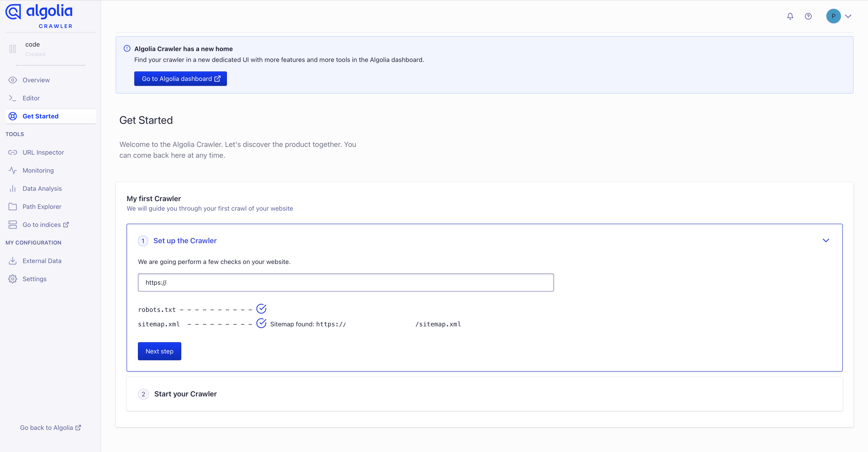The width and height of the screenshot is (868, 452).
Task: Select Get Started in the sidebar
Action: [x=40, y=116]
